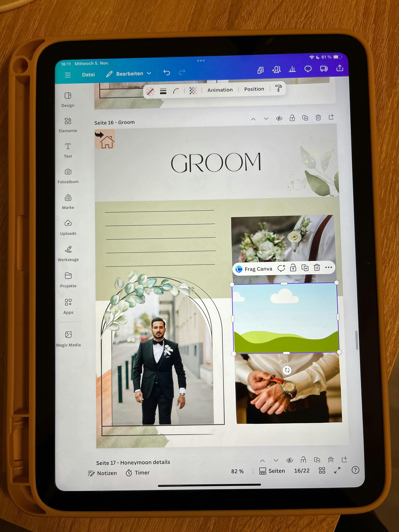399x532 pixels.
Task: Open the border color swatch
Action: tap(150, 91)
